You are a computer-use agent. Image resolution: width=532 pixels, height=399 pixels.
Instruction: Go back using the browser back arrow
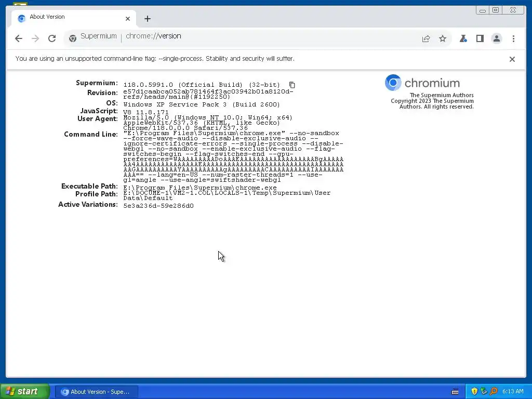[x=19, y=38]
